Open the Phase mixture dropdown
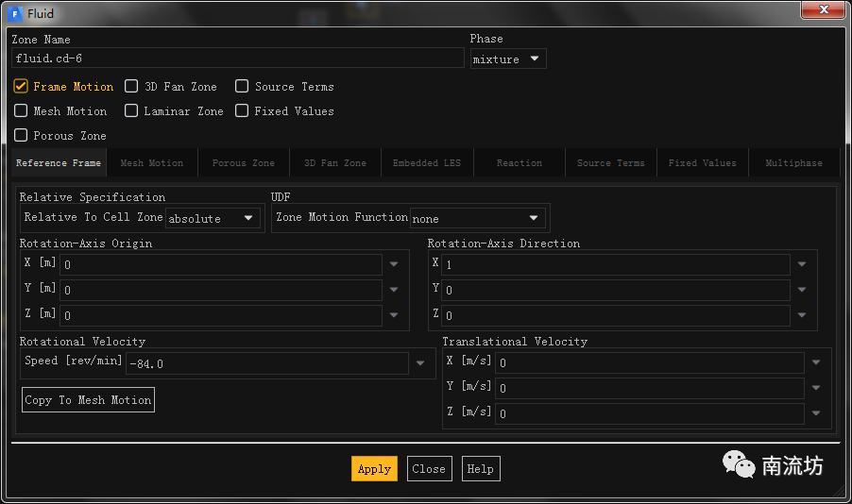Image resolution: width=852 pixels, height=504 pixels. point(508,59)
